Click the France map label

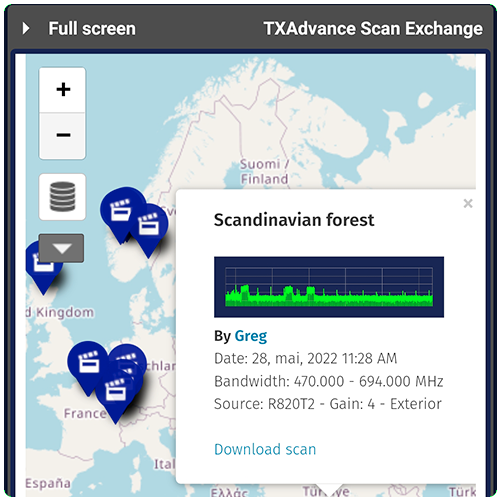[x=85, y=413]
